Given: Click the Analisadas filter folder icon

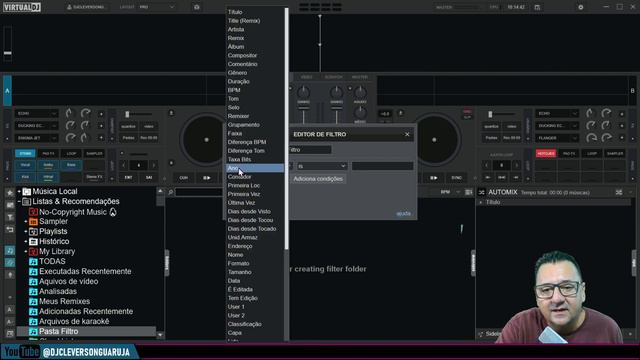Looking at the screenshot, I should (x=33, y=291).
